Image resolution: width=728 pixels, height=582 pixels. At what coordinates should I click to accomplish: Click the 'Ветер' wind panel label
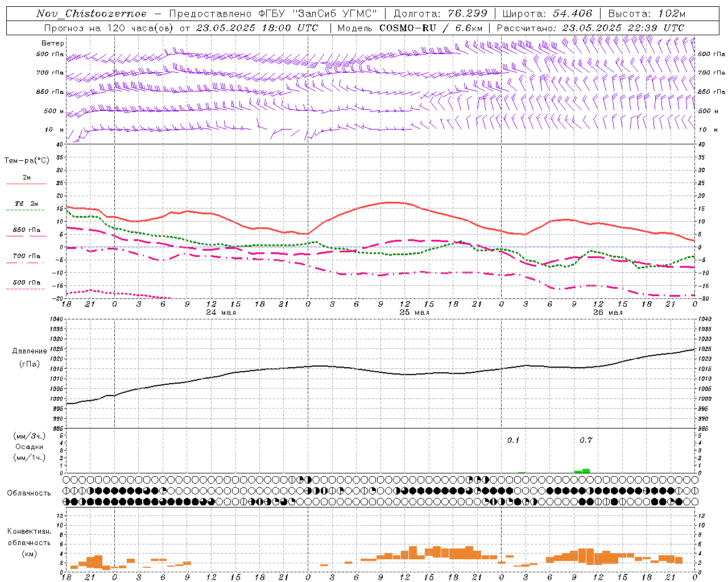coord(53,43)
